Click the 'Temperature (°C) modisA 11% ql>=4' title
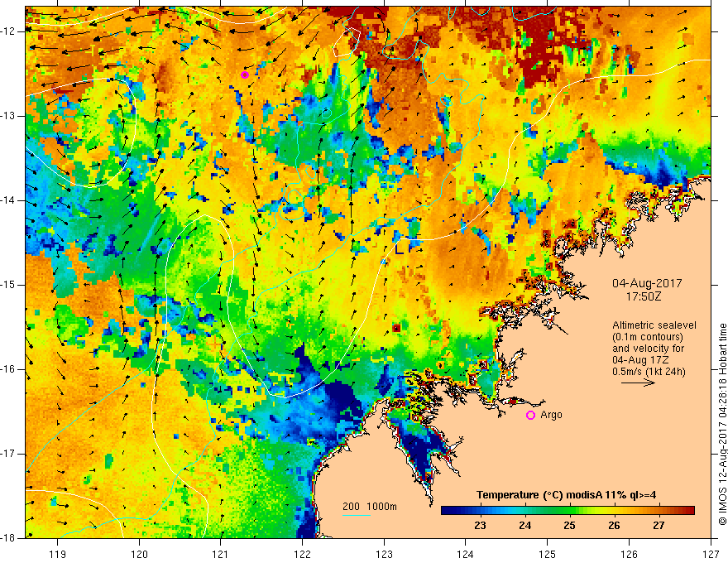The image size is (728, 563). coord(566,495)
